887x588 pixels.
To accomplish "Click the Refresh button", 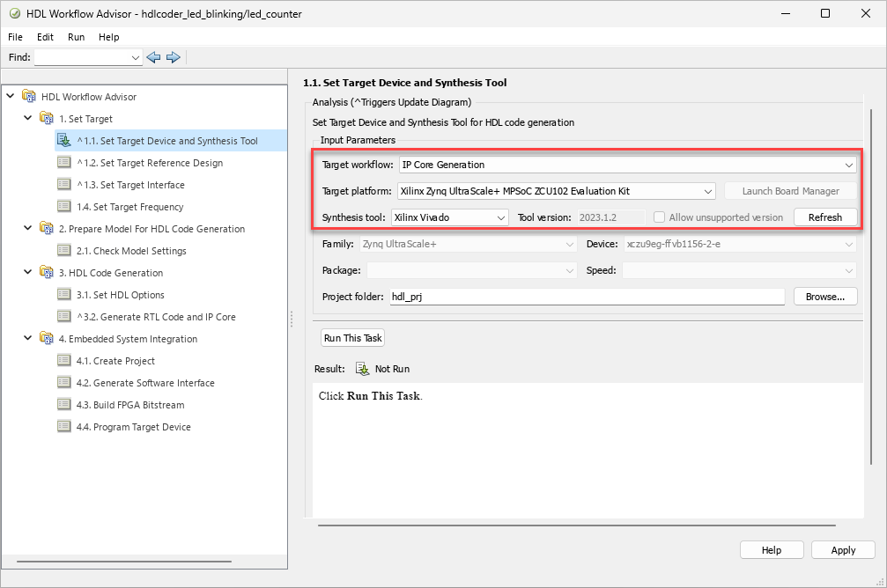I will pyautogui.click(x=825, y=217).
